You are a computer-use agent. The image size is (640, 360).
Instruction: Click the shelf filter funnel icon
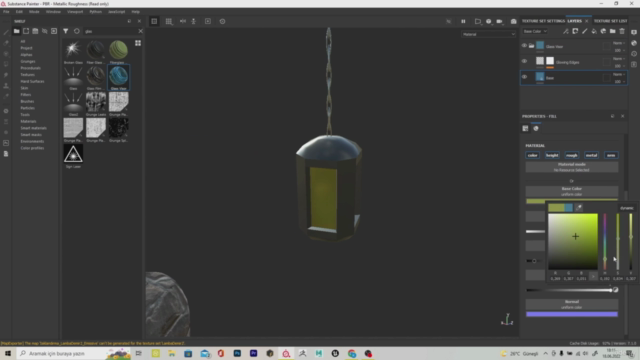[65, 31]
